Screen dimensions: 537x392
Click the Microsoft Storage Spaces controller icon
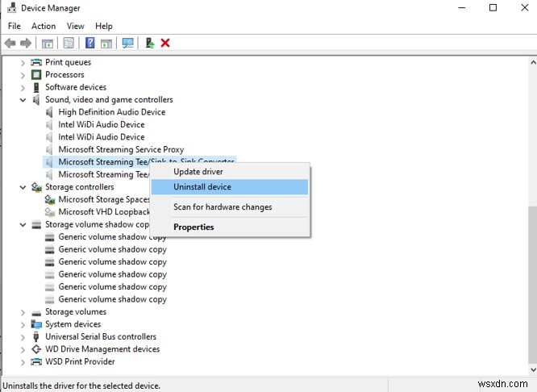[50, 199]
